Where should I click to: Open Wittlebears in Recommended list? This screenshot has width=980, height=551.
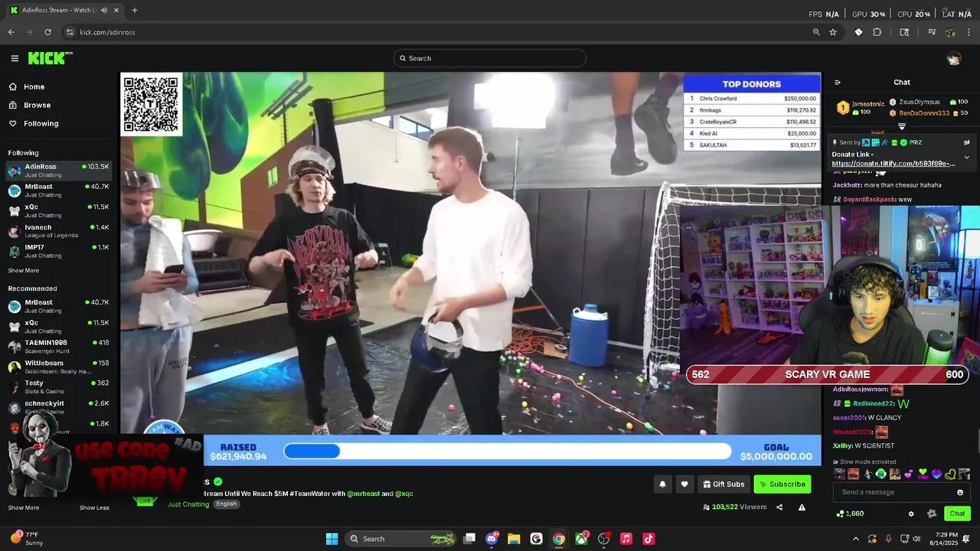[59, 367]
